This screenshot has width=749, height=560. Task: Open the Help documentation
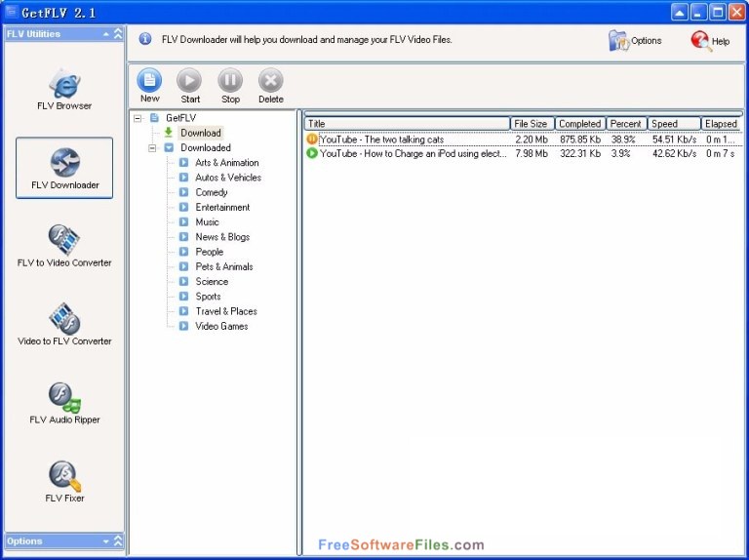tap(710, 41)
